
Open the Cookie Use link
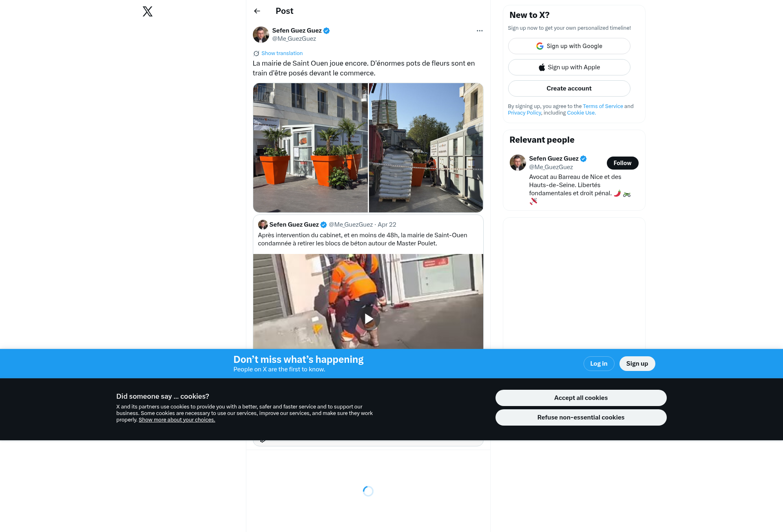(581, 113)
